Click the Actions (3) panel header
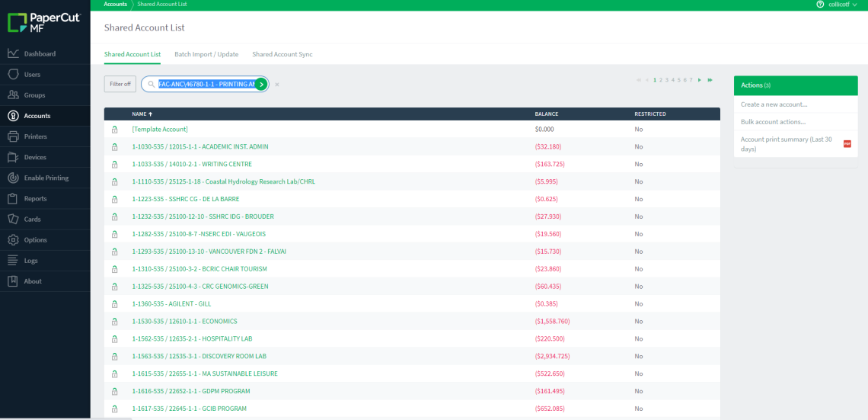 [x=796, y=85]
